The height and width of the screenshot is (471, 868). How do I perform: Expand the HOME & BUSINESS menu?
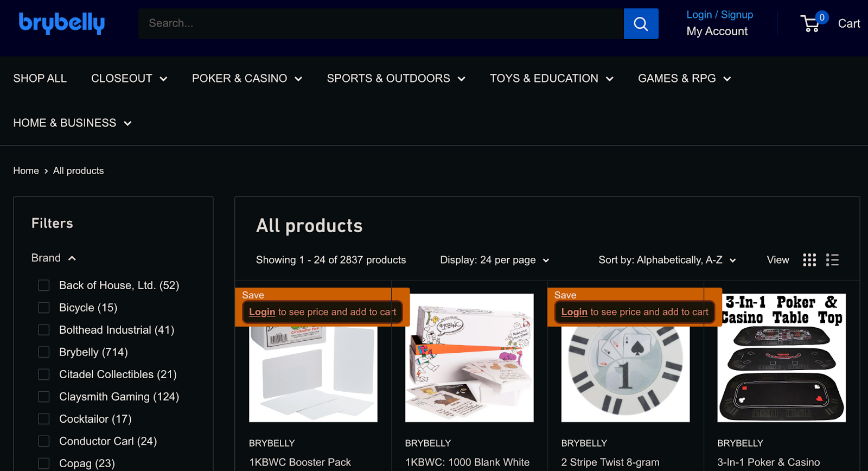(x=73, y=123)
